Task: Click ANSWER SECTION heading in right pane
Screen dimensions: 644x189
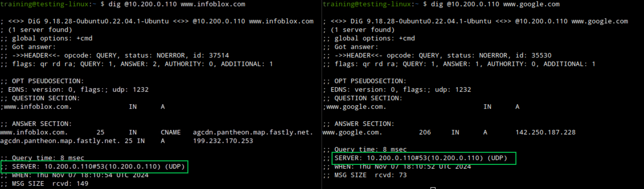Action: tap(364, 124)
